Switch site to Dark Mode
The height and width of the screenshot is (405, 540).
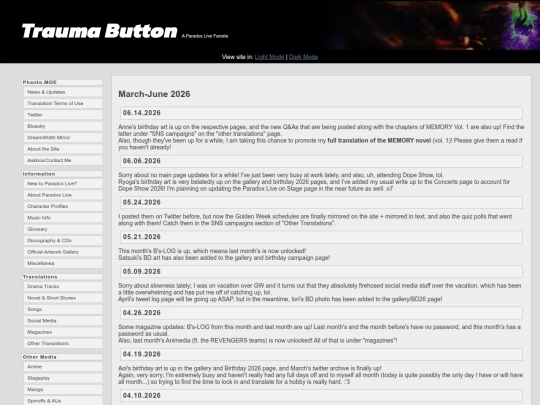click(x=303, y=57)
